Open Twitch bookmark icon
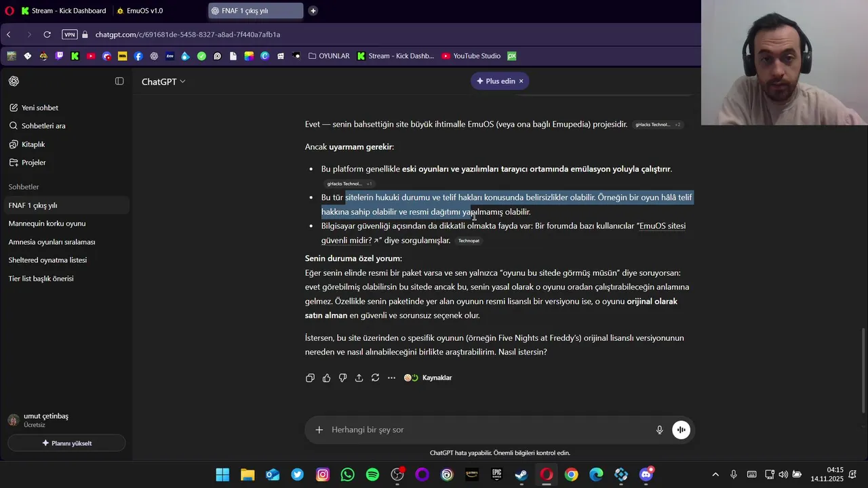868x488 pixels. pyautogui.click(x=60, y=56)
